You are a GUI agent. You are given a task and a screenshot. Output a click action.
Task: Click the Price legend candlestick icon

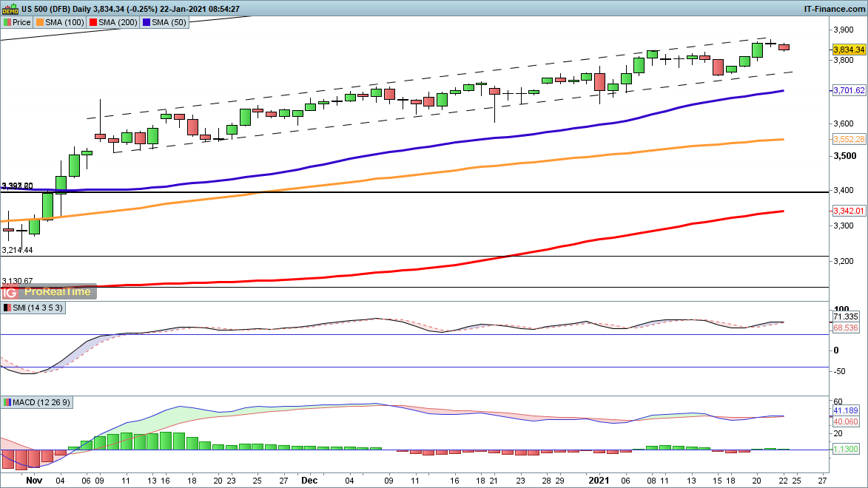click(x=7, y=22)
